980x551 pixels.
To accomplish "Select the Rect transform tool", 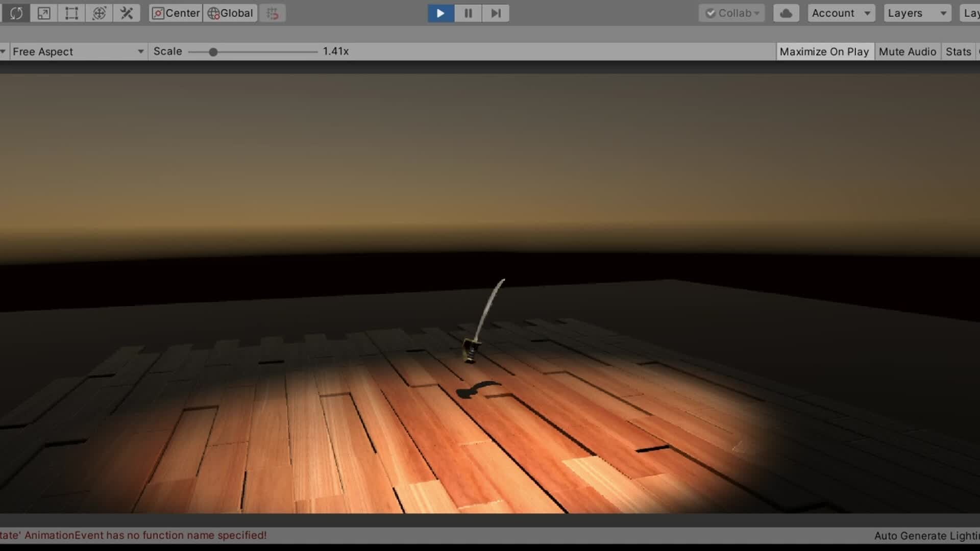I will point(71,13).
